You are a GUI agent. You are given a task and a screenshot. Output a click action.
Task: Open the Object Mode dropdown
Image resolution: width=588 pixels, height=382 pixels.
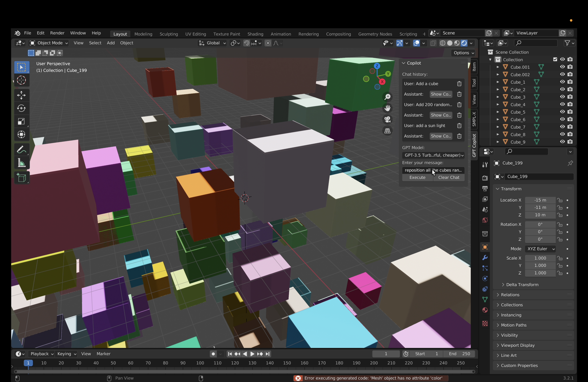(49, 43)
